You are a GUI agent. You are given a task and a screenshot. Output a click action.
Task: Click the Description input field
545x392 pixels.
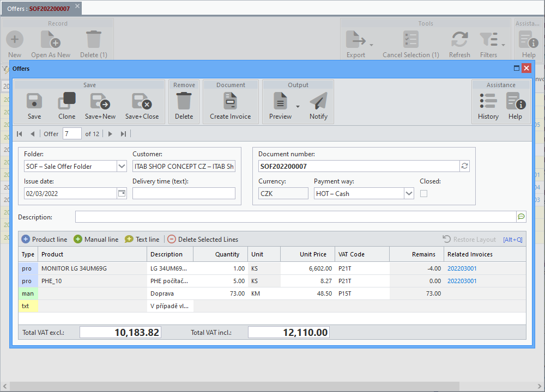(x=296, y=217)
